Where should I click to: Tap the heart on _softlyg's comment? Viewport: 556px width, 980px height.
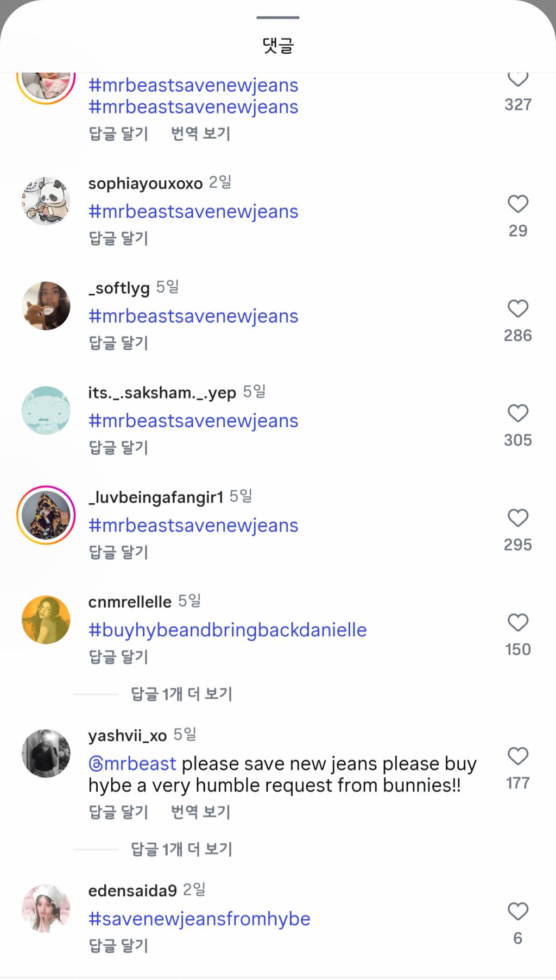(517, 308)
